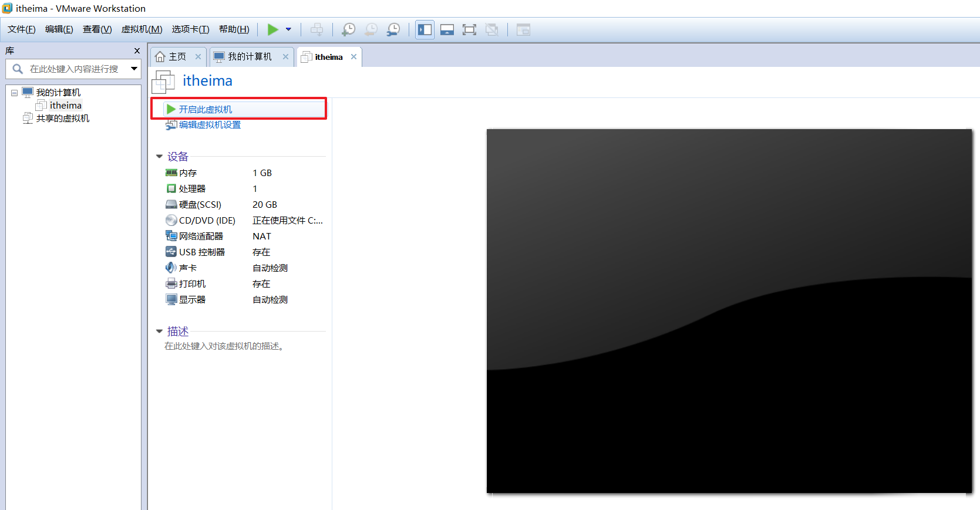Select itheima VM in the library tree
This screenshot has width=980, height=510.
click(x=66, y=106)
